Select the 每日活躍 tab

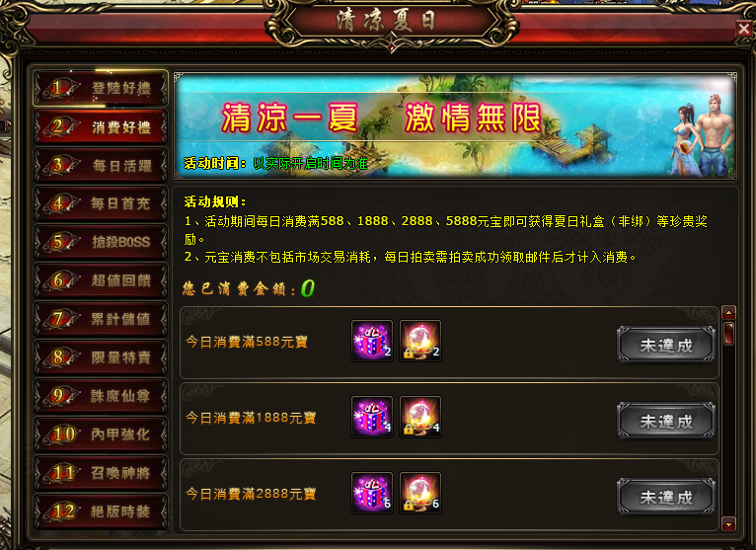[x=101, y=166]
